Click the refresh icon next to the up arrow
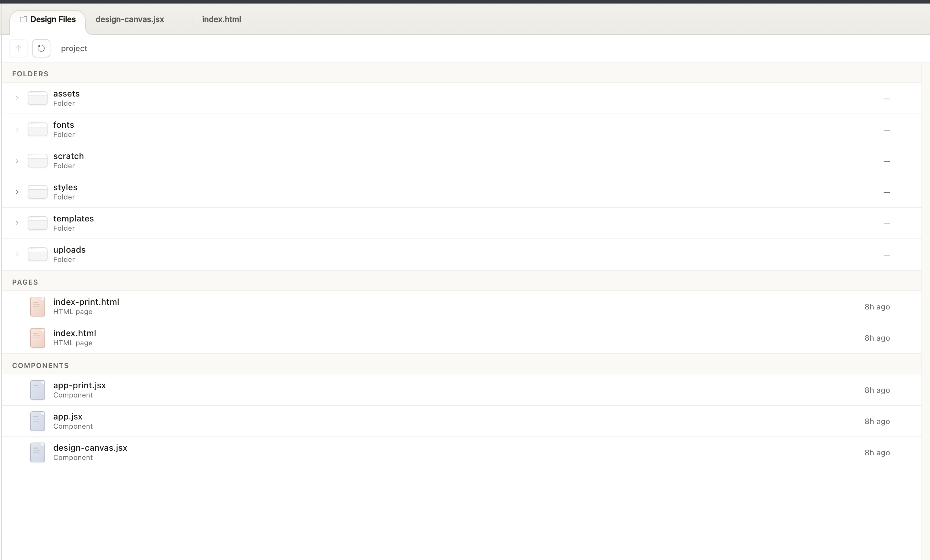930x560 pixels. 41,48
